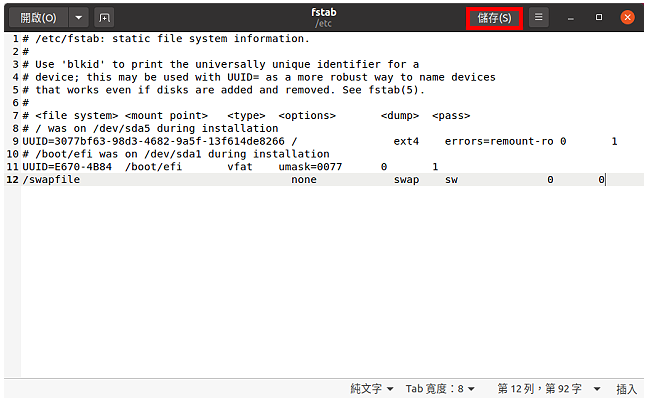651x406 pixels.
Task: Click '/dev/sda5' in line 8
Action: click(121, 128)
